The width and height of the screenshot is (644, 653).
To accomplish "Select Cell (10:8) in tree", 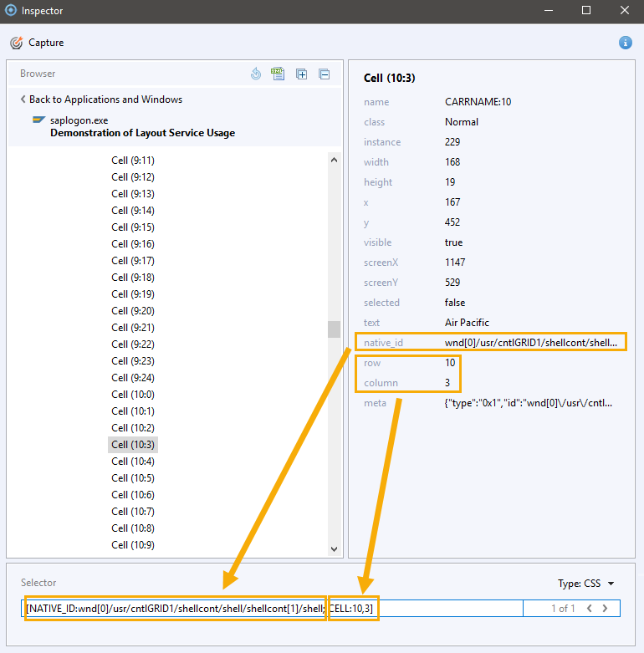I will point(133,528).
